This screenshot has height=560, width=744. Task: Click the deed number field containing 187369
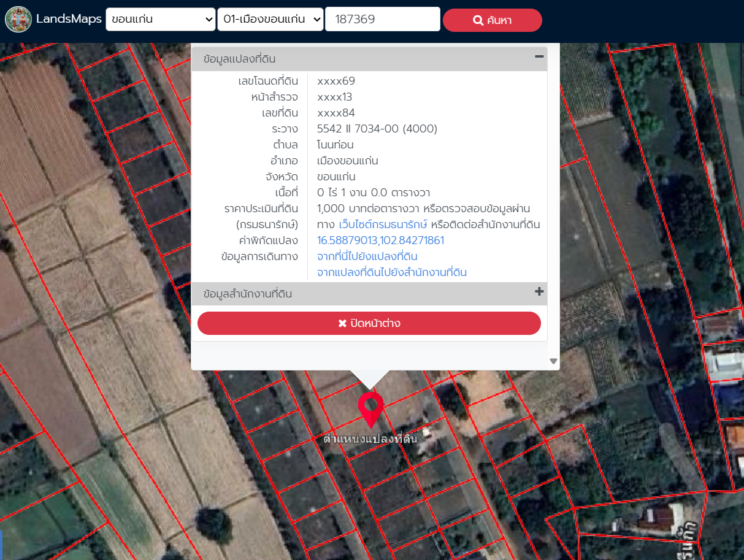pos(382,19)
